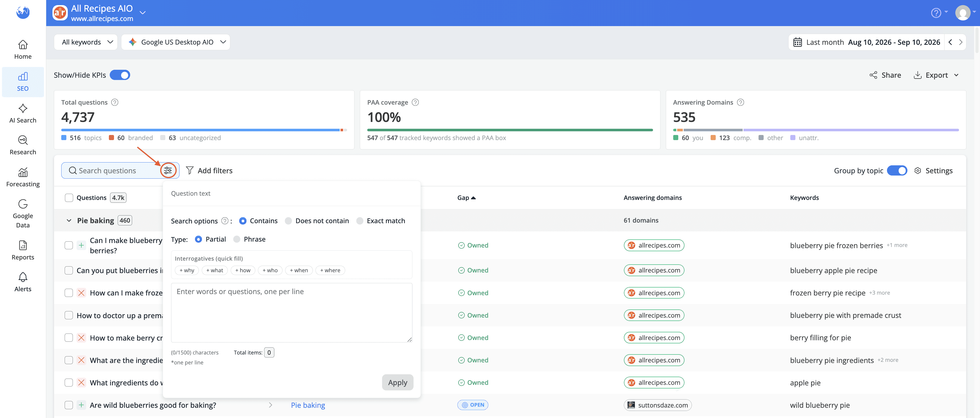Open the Pie baking topic link
Image resolution: width=980 pixels, height=418 pixels.
(x=308, y=405)
